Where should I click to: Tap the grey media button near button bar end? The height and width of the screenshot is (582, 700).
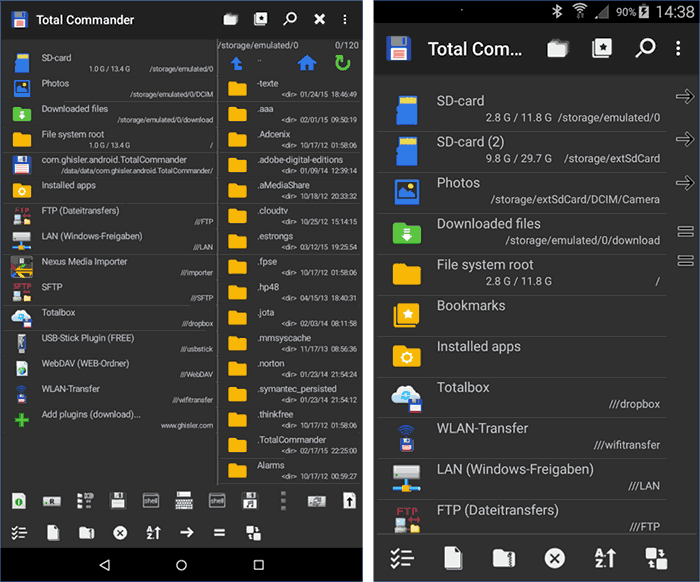317,501
